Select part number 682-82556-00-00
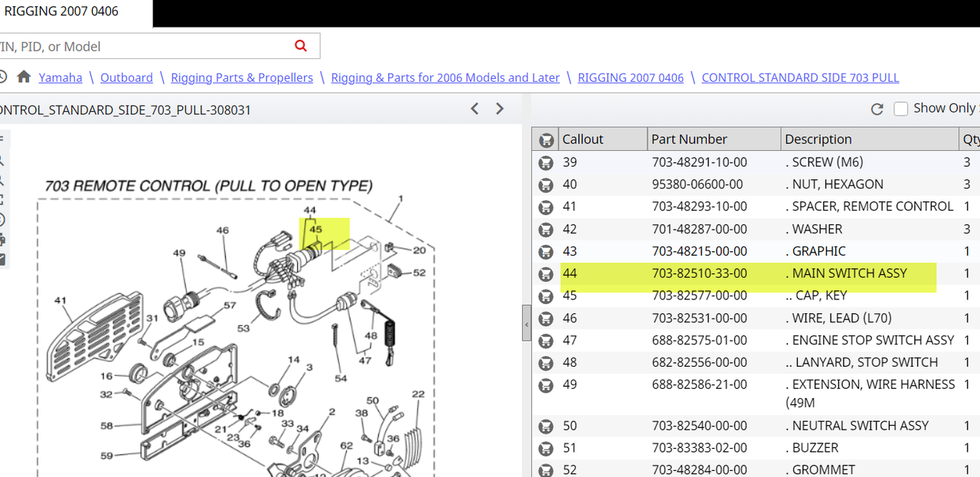 pos(699,362)
